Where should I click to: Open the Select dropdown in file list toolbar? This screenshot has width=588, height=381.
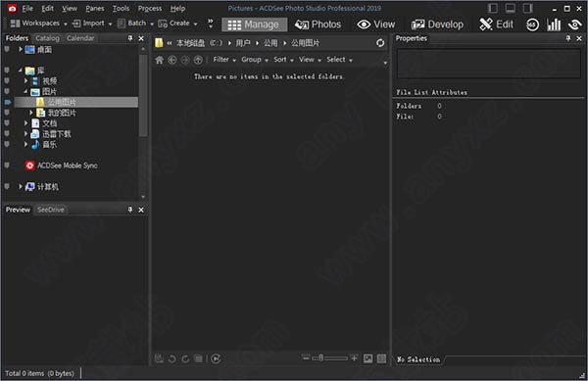(339, 60)
